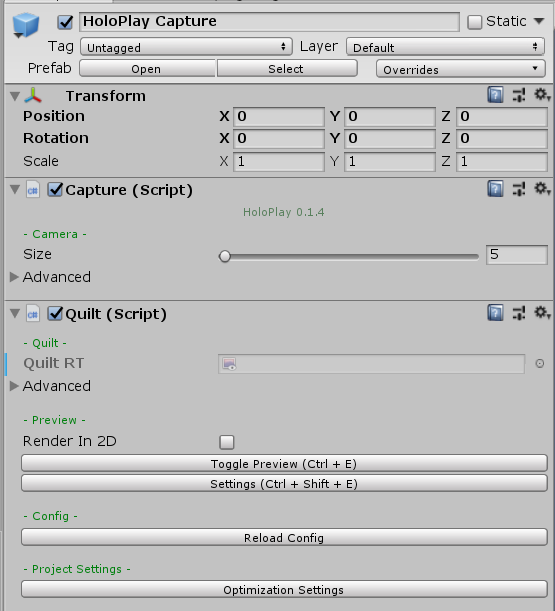Click the Transform axes icon
Image resolution: width=555 pixels, height=611 pixels.
[x=33, y=95]
